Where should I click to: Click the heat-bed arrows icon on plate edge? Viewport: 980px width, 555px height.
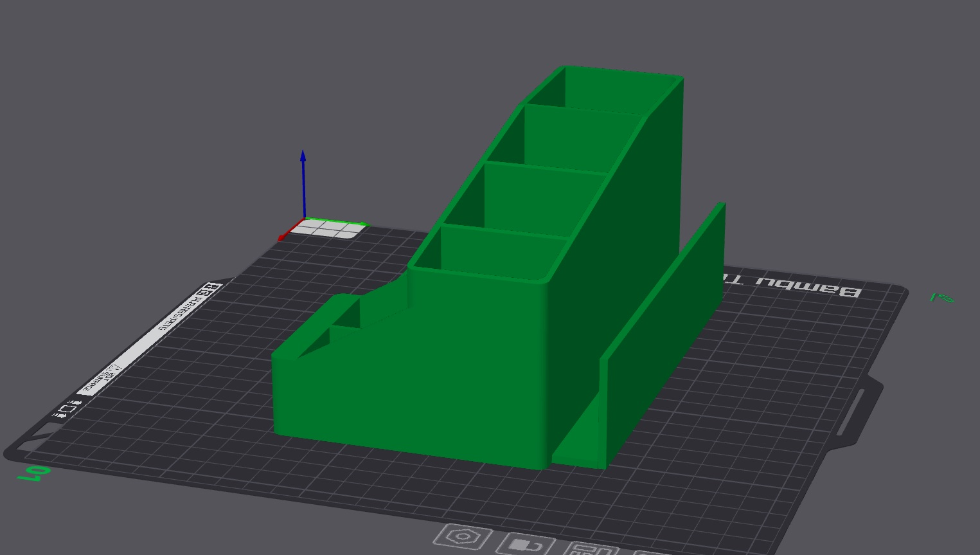tap(67, 409)
